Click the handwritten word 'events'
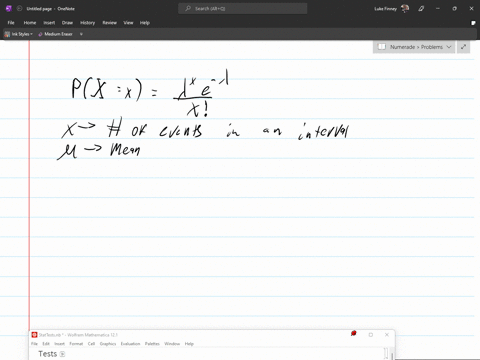The image size is (480, 360). point(181,131)
